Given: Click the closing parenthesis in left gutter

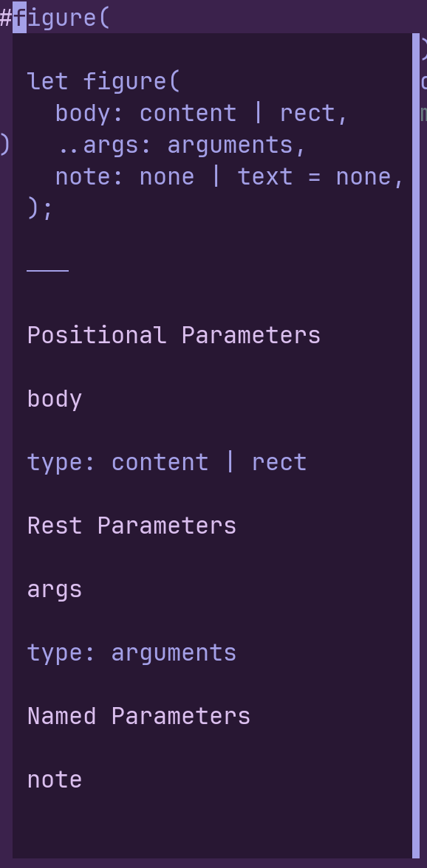Looking at the screenshot, I should point(5,145).
